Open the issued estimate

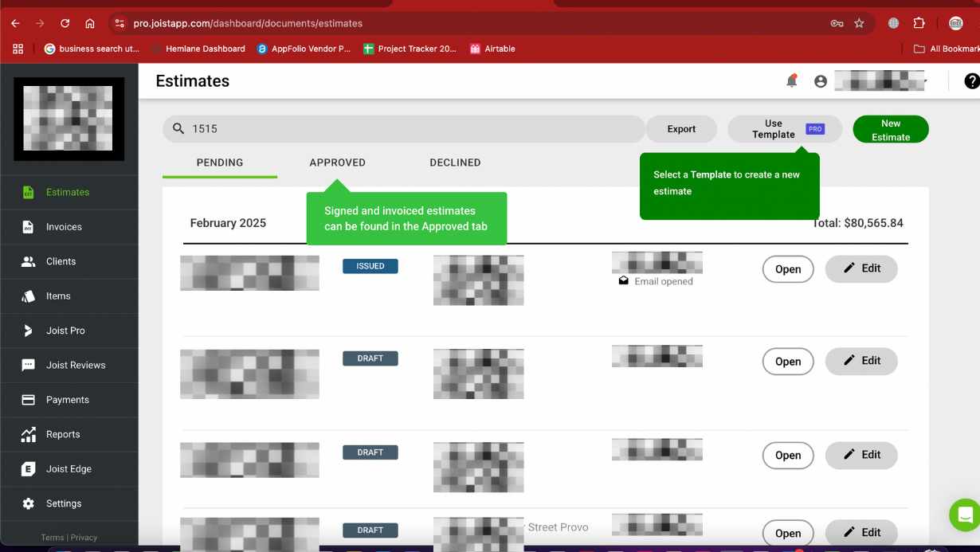coord(788,269)
